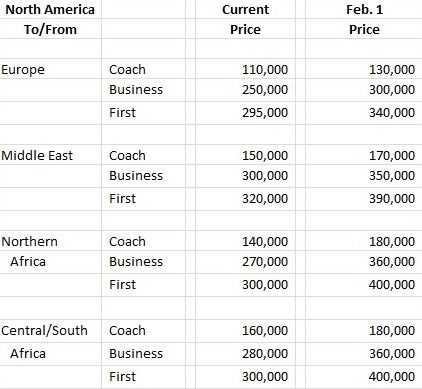
Task: Click the To/From header cell
Action: (x=50, y=29)
